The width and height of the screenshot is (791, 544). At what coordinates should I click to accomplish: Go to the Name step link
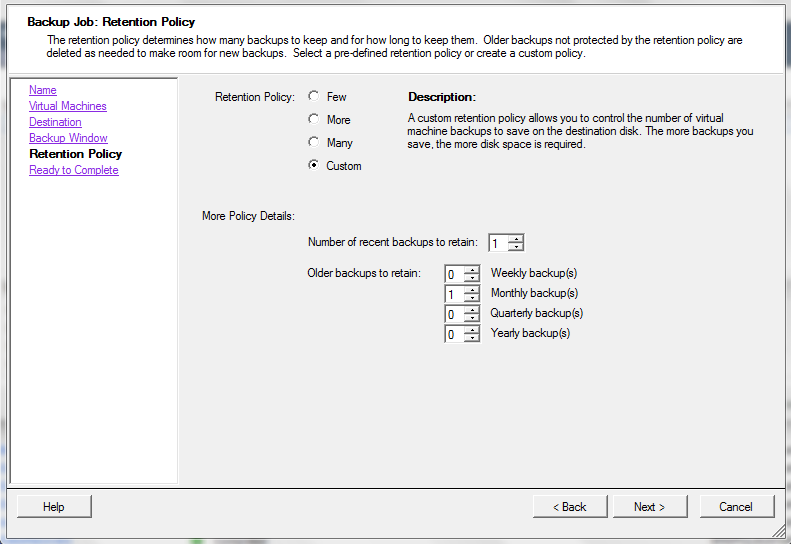pyautogui.click(x=42, y=90)
